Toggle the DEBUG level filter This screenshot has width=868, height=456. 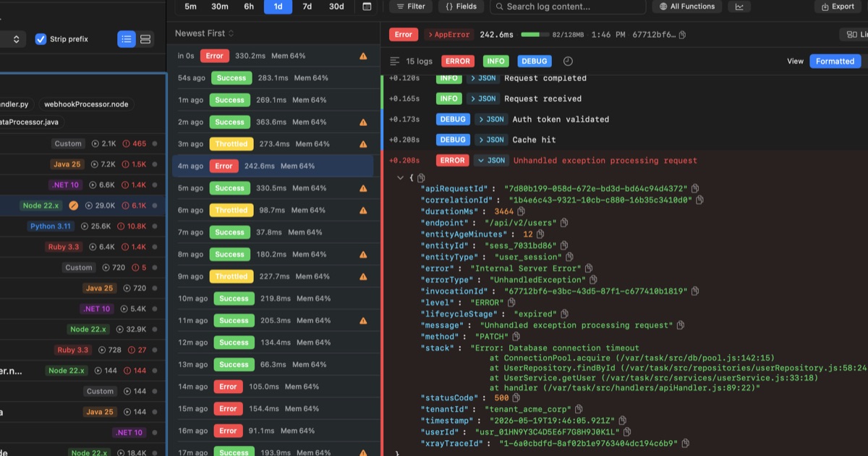click(x=534, y=62)
